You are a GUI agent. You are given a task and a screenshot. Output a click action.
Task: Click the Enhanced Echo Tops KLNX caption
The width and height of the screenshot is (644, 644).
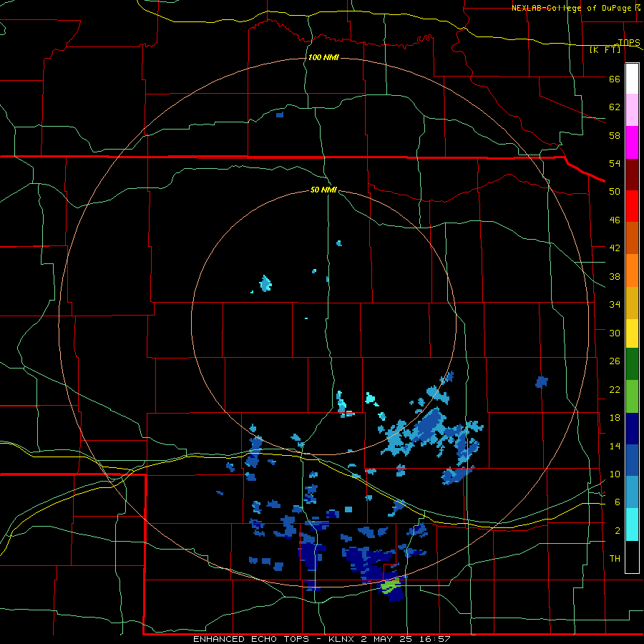(x=322, y=639)
